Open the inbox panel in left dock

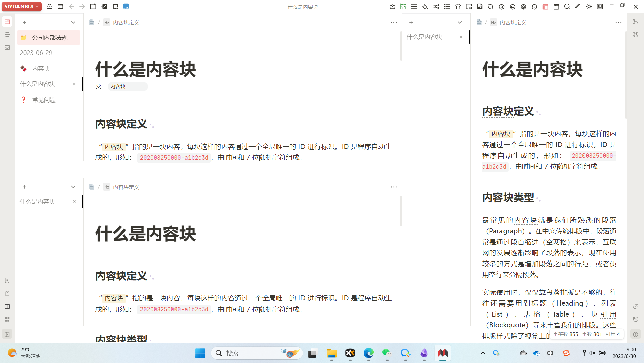tap(7, 48)
